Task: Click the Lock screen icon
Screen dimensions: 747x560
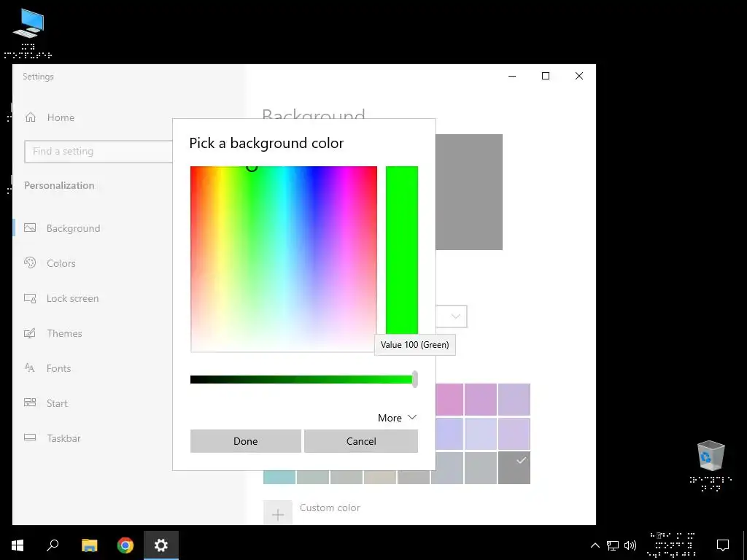Action: click(x=30, y=298)
